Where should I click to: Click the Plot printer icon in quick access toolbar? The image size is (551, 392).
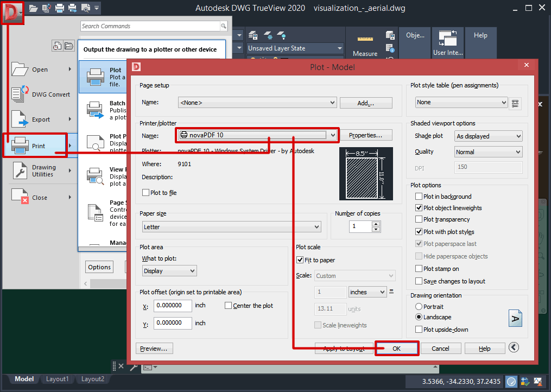coord(60,8)
